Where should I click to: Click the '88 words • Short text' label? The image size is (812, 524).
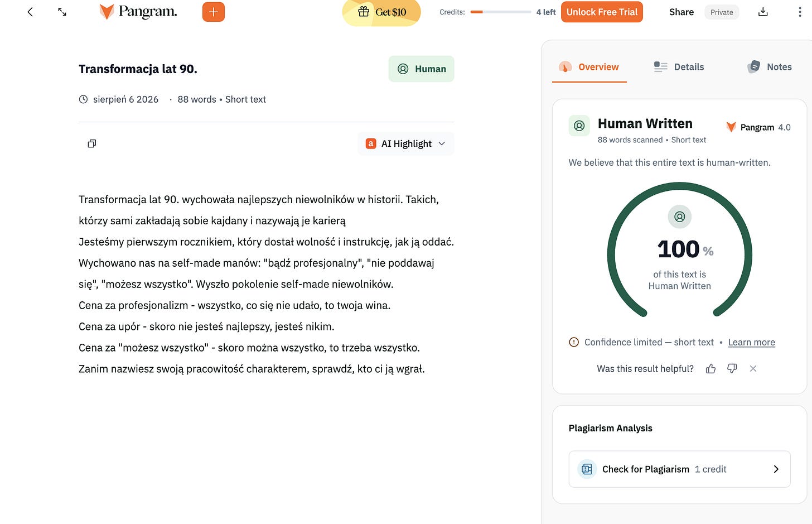[x=222, y=99]
